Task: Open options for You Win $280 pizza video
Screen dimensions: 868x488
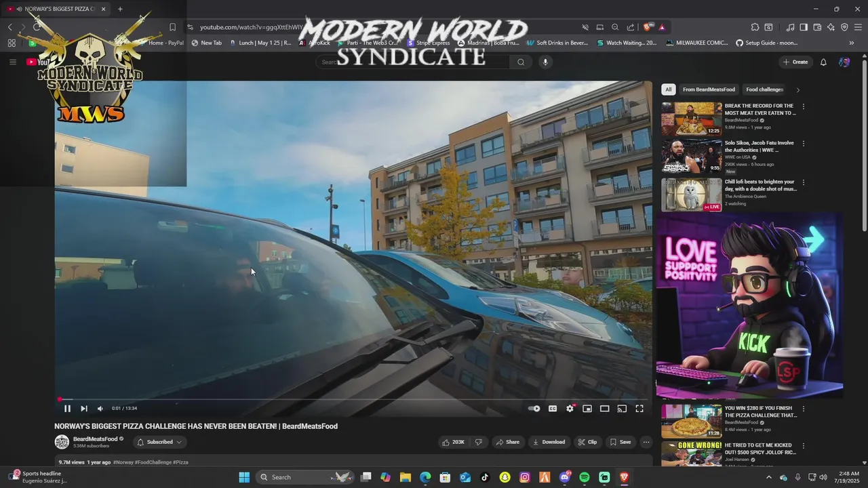Action: tap(804, 409)
